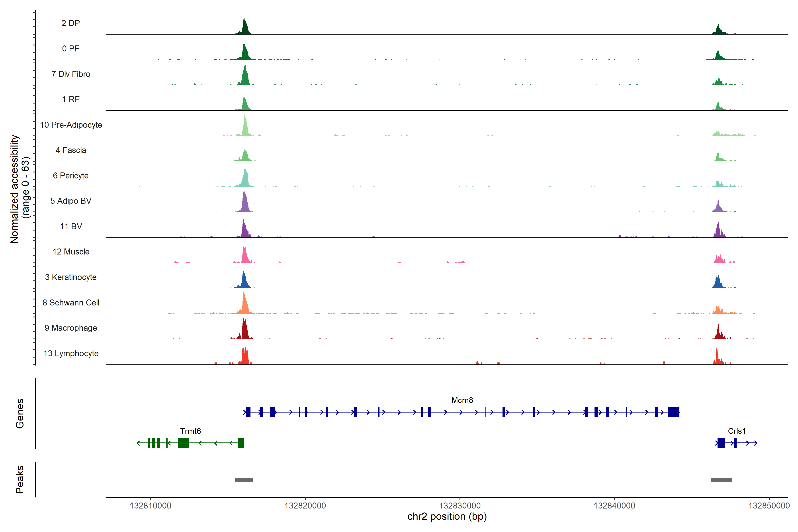Click the 2 DP track label

point(70,23)
